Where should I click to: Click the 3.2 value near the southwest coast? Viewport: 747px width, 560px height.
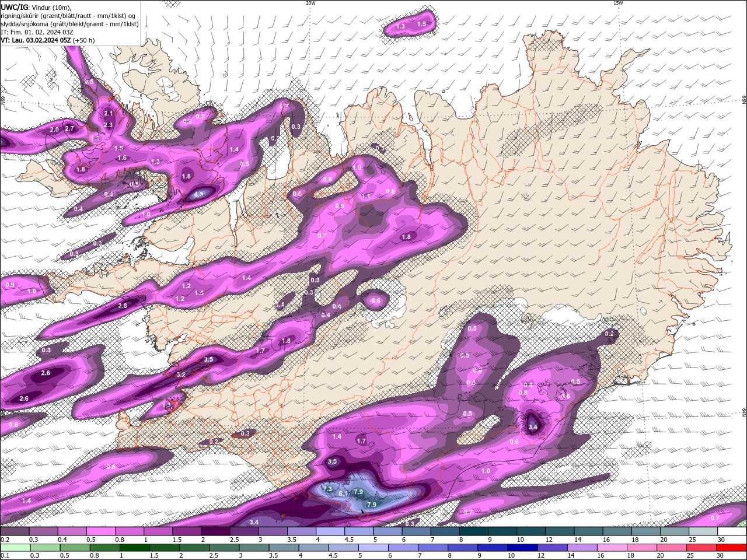pyautogui.click(x=180, y=374)
